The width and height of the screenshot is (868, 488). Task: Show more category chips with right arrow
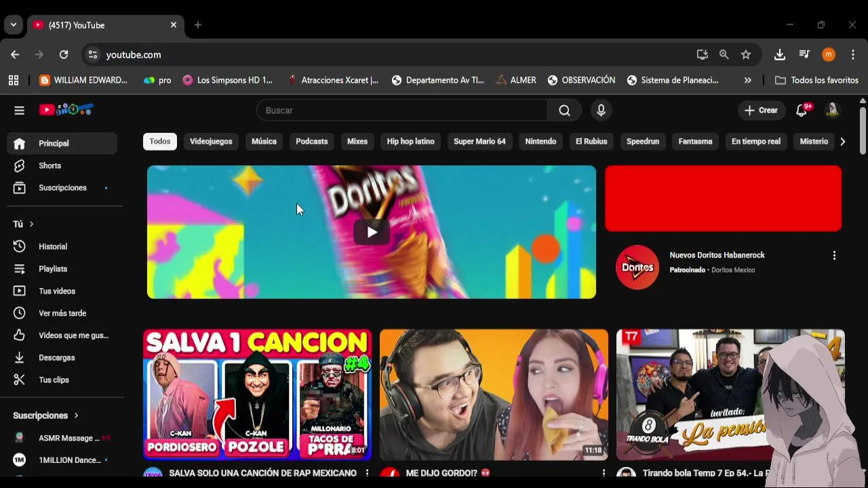click(x=842, y=142)
